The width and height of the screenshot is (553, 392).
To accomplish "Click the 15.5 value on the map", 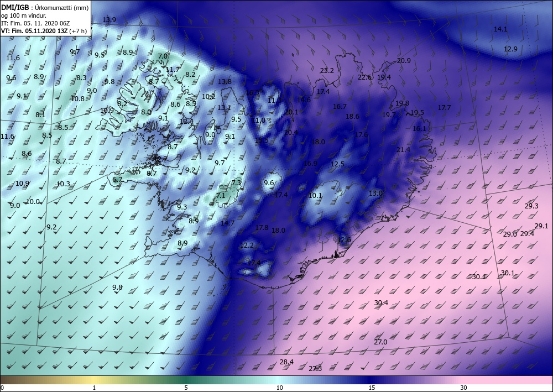I will tap(262, 140).
